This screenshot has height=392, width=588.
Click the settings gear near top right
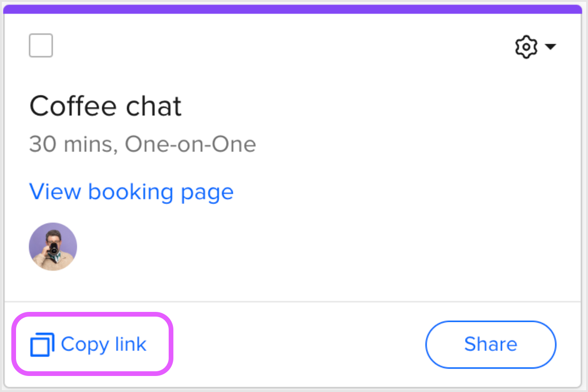point(526,46)
